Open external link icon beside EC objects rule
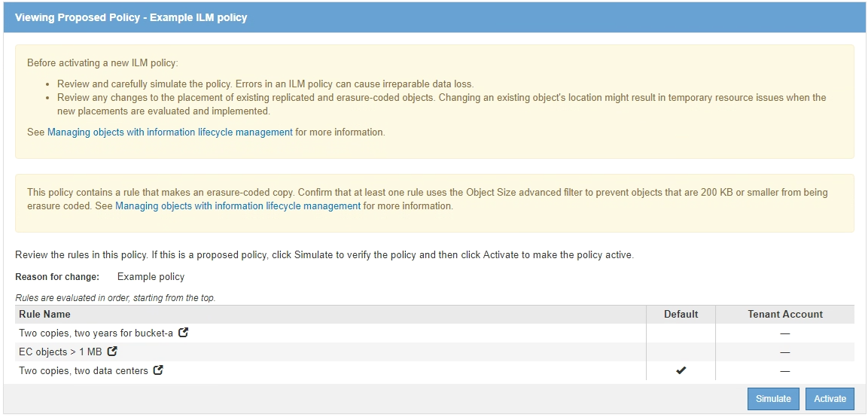The image size is (868, 417). coord(112,352)
